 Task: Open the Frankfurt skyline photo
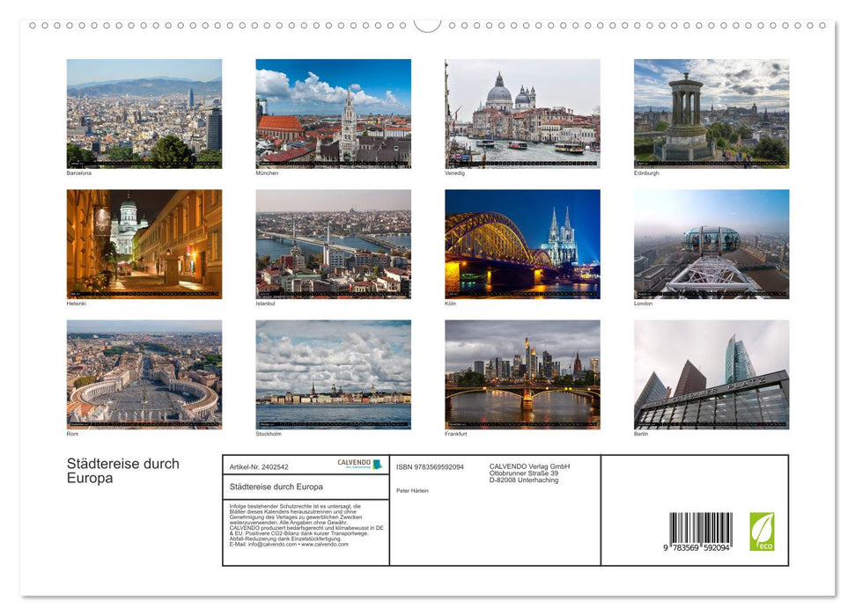click(x=522, y=375)
